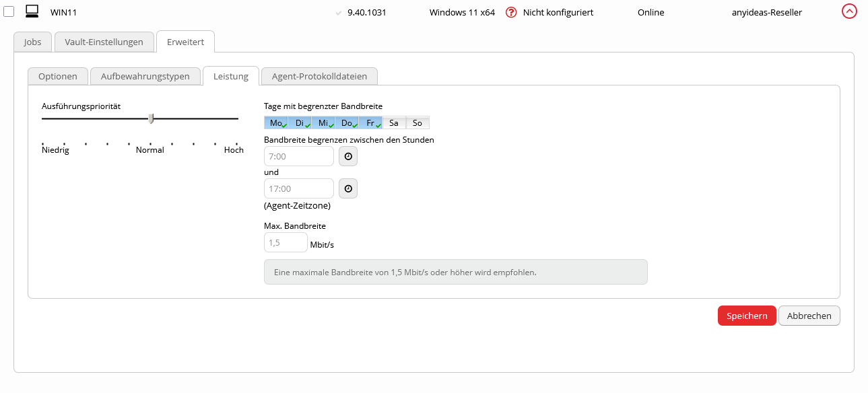The width and height of the screenshot is (868, 393).
Task: Open the Aufbewahrungstypen sub-tab
Action: click(145, 76)
